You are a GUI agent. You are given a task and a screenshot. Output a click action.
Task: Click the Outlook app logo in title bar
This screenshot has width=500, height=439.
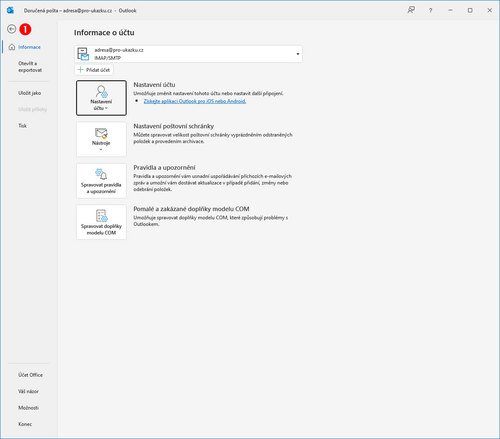click(x=10, y=10)
